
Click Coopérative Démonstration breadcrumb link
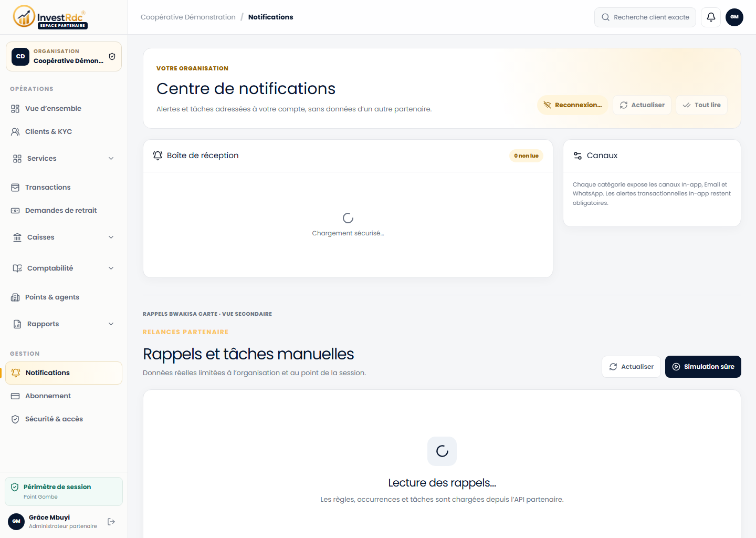pyautogui.click(x=188, y=17)
